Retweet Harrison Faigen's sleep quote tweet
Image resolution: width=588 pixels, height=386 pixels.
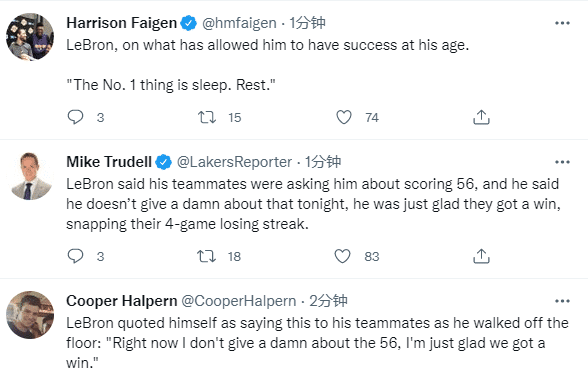tap(207, 117)
